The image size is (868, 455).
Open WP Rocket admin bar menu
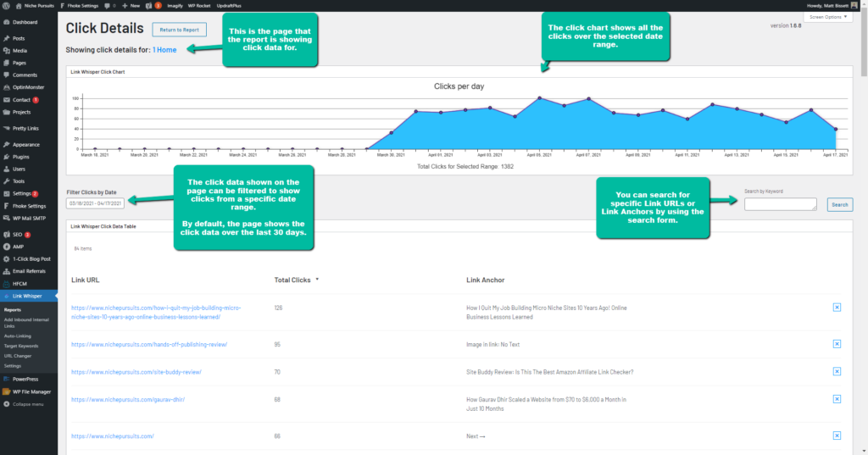click(199, 6)
